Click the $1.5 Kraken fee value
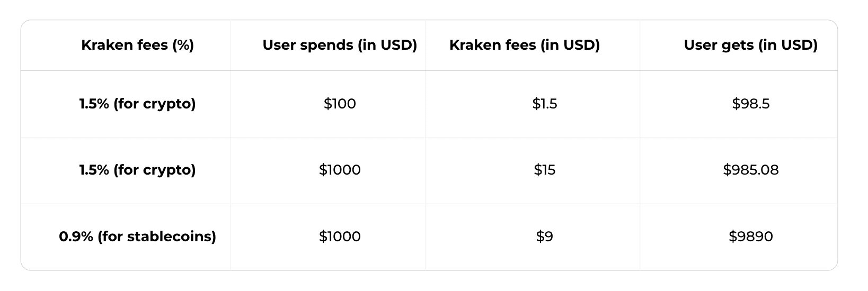Image resolution: width=868 pixels, height=291 pixels. pyautogui.click(x=545, y=104)
